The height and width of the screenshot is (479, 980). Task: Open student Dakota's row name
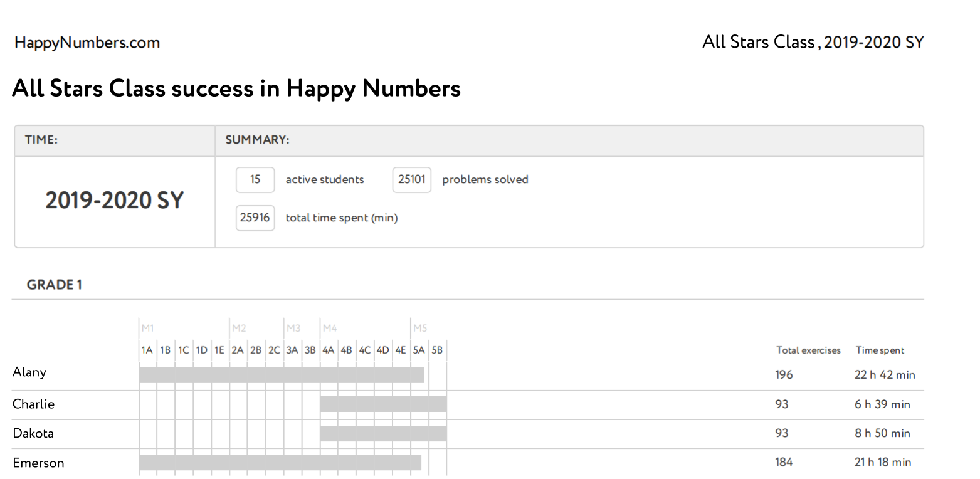(33, 433)
